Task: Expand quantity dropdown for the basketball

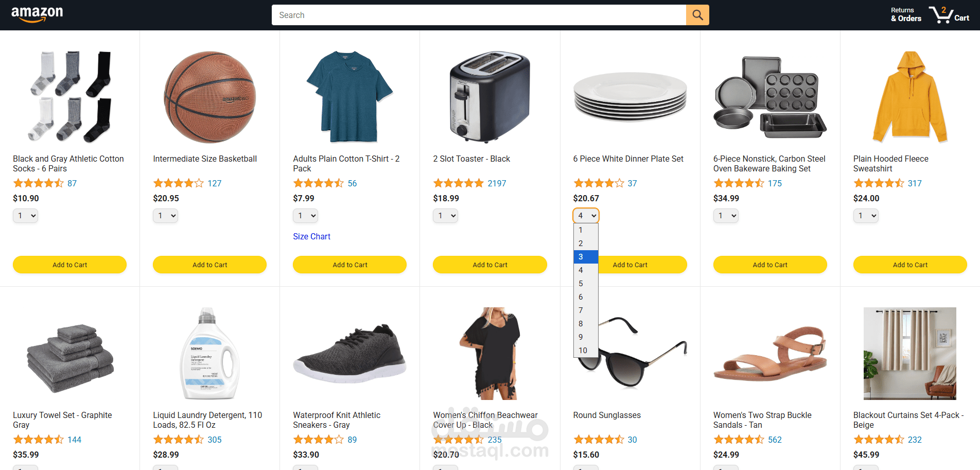Action: click(x=165, y=216)
